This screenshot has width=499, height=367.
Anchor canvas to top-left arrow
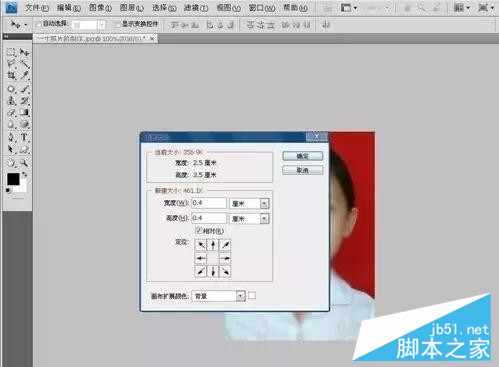tap(201, 245)
